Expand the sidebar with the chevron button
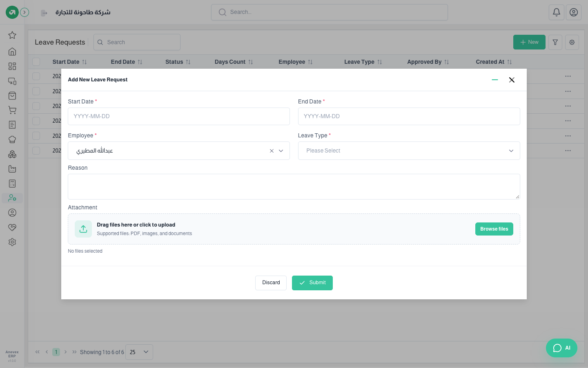This screenshot has width=588, height=368. 24,12
